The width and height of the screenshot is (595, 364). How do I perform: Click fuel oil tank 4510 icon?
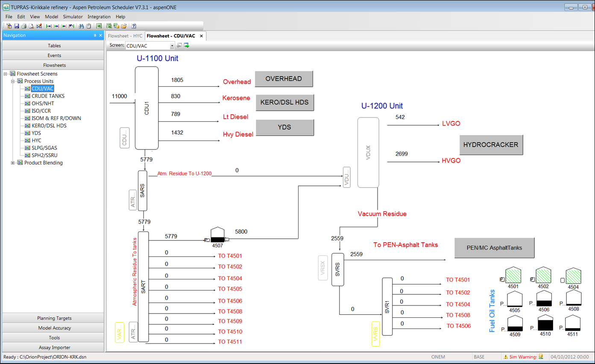point(545,323)
